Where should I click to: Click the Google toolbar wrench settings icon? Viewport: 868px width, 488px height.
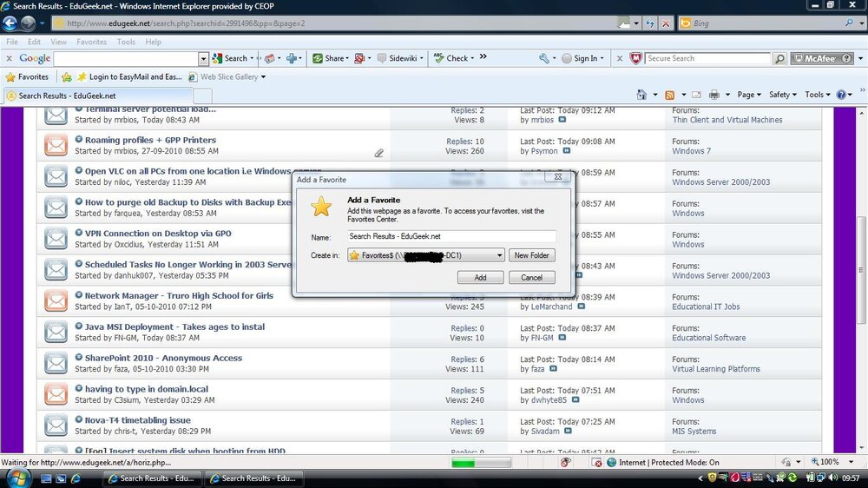[544, 58]
